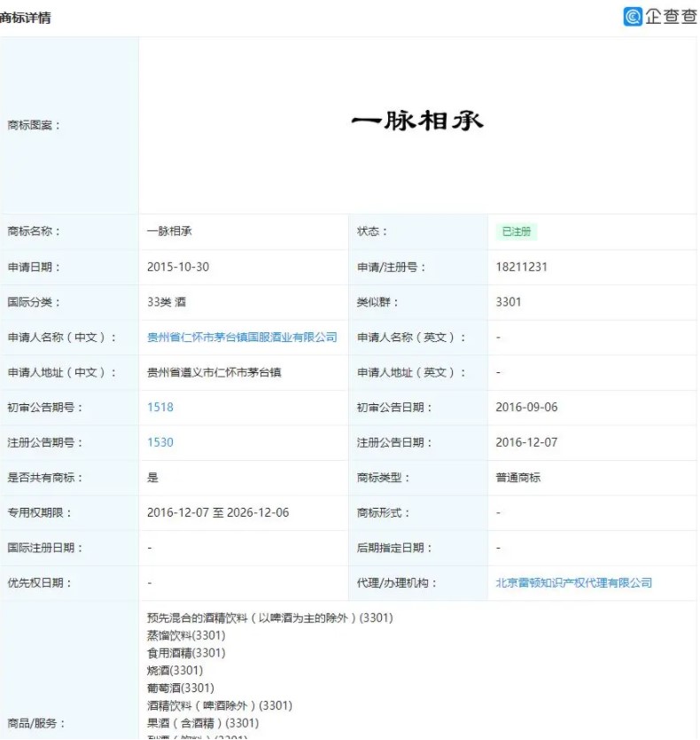Select goods item 食用酒精(3301)
Image resolution: width=700 pixels, height=740 pixels.
[x=186, y=653]
